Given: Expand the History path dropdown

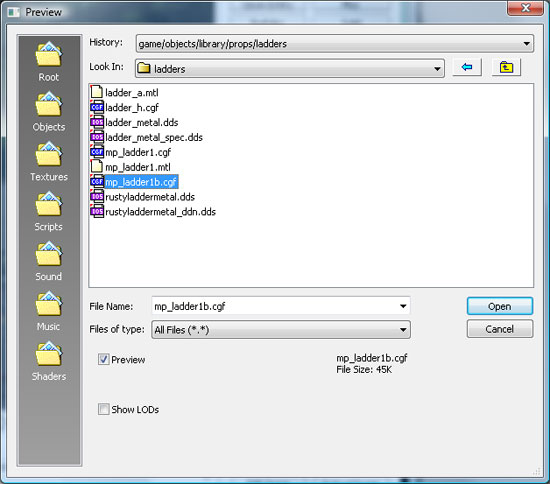Looking at the screenshot, I should (526, 44).
